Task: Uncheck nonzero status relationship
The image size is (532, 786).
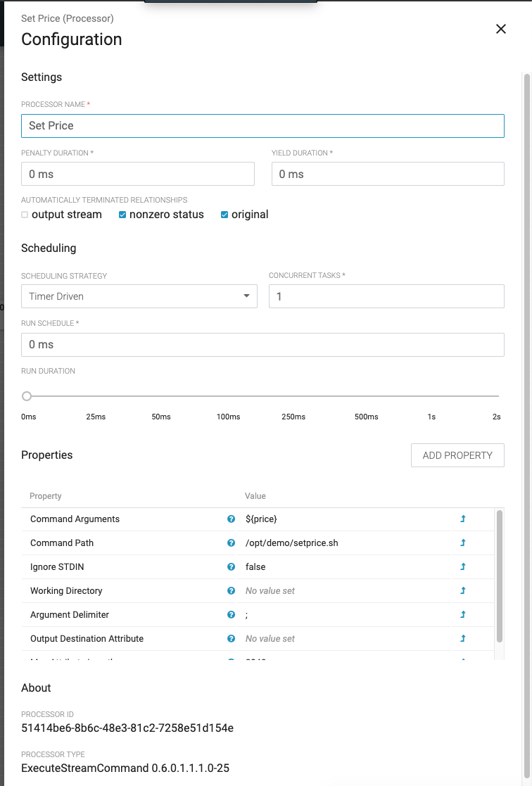Action: point(123,215)
